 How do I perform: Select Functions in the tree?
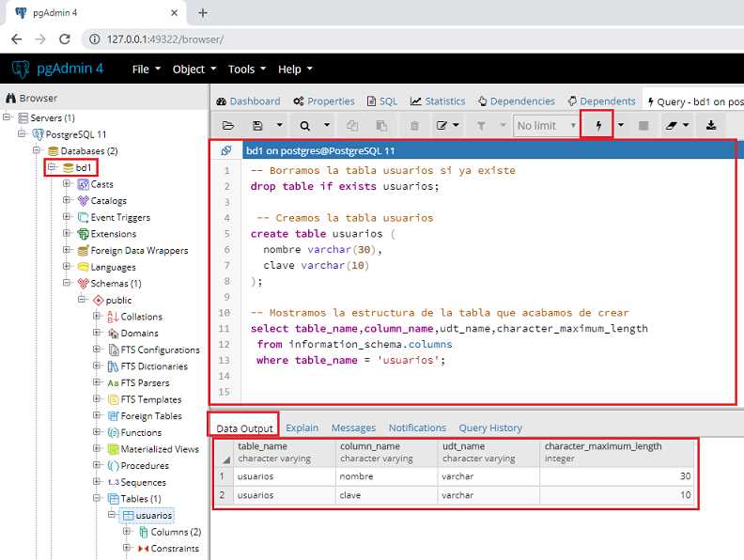coord(141,432)
